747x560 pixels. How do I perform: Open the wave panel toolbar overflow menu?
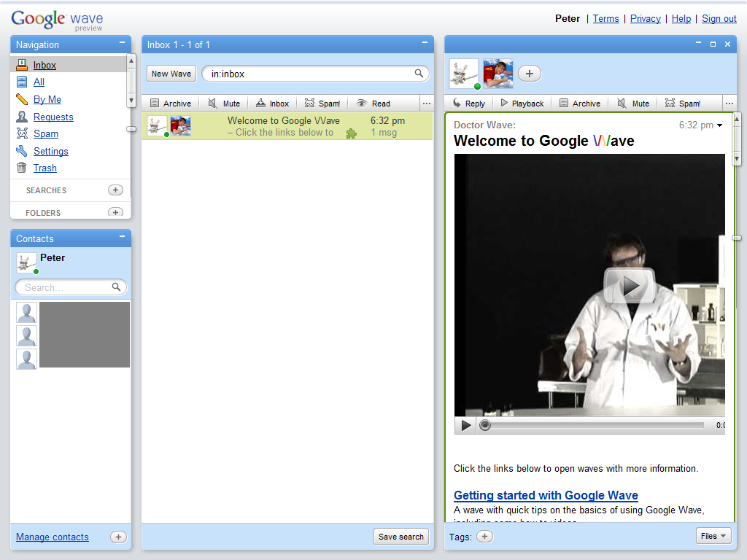click(729, 104)
